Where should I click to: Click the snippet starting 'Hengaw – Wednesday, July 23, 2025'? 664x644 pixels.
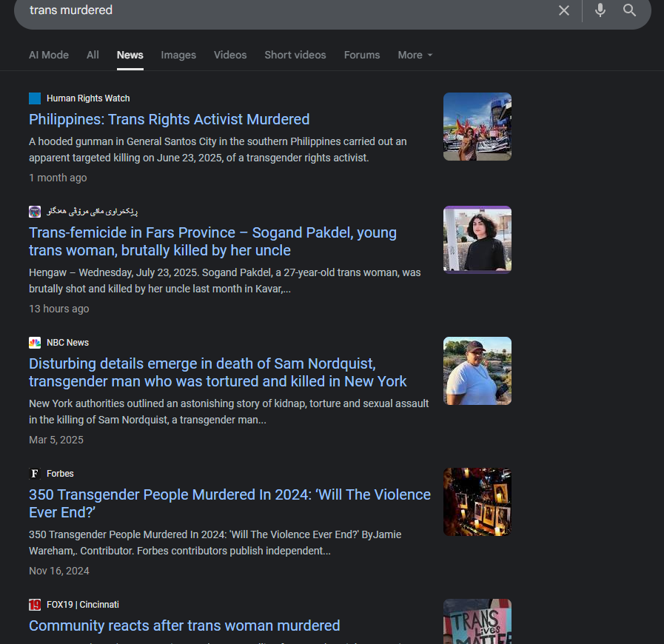[x=225, y=281]
